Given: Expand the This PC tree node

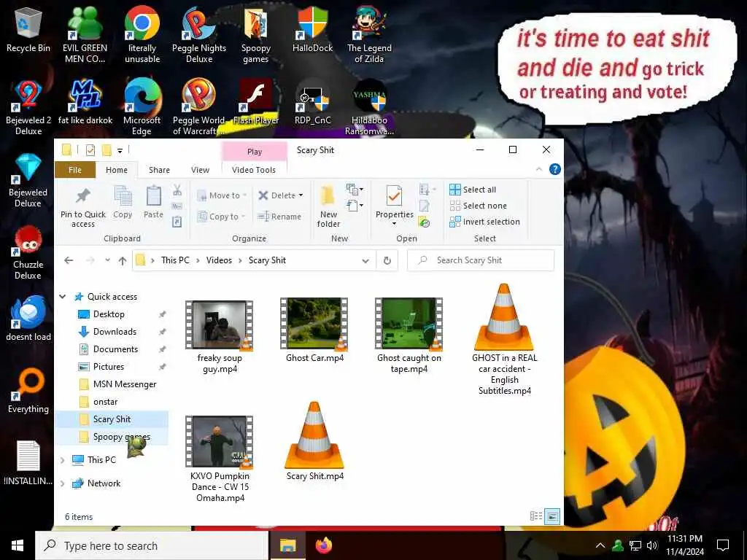Looking at the screenshot, I should pyautogui.click(x=63, y=460).
